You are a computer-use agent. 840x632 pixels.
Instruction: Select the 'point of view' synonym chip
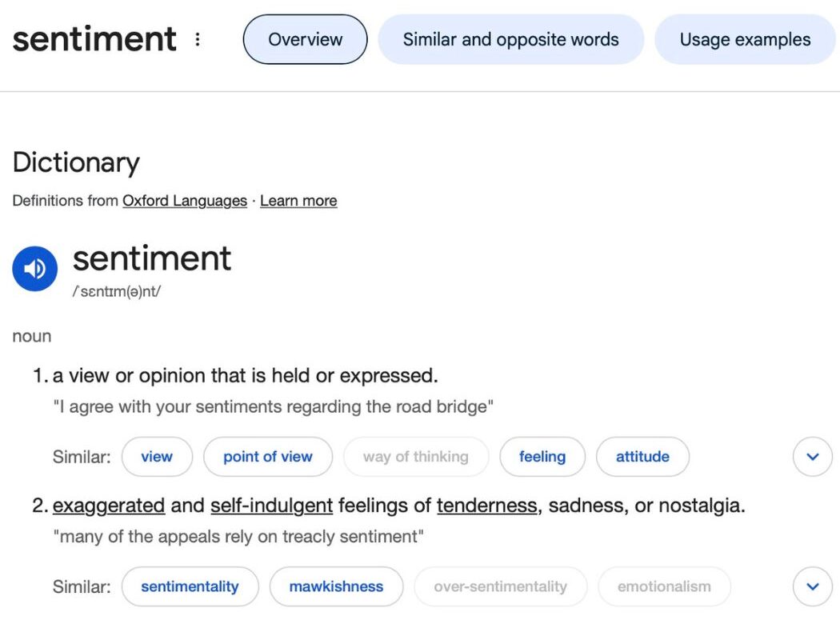267,457
